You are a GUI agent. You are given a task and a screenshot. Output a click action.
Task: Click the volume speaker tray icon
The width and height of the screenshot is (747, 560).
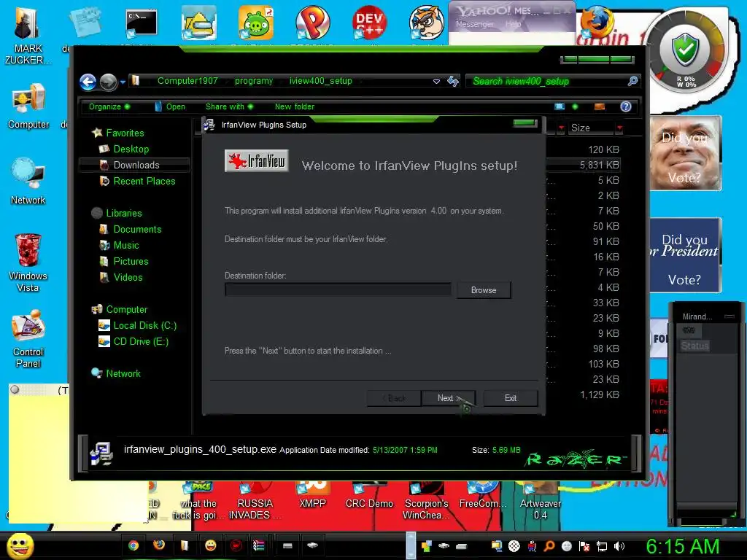619,546
